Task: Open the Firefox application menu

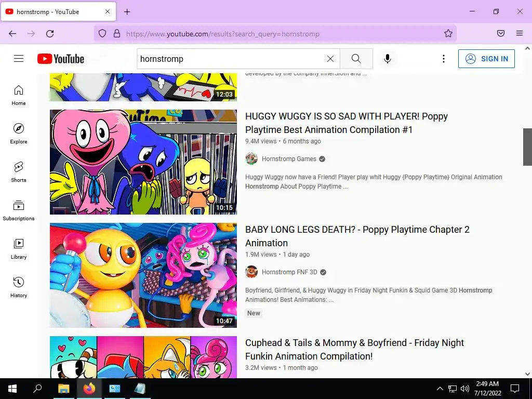Action: (x=520, y=33)
